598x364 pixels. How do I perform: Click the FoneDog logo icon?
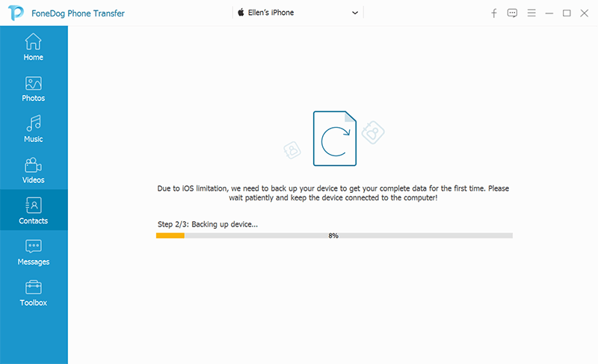16,13
